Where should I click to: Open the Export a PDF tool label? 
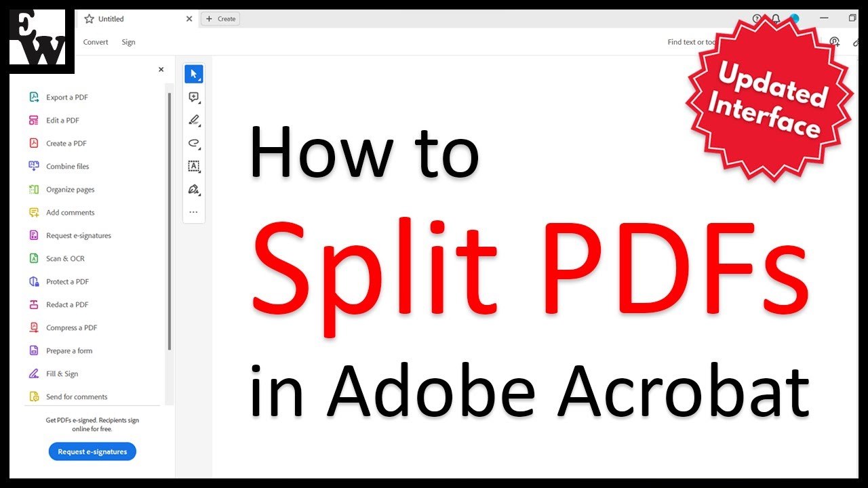click(x=67, y=98)
